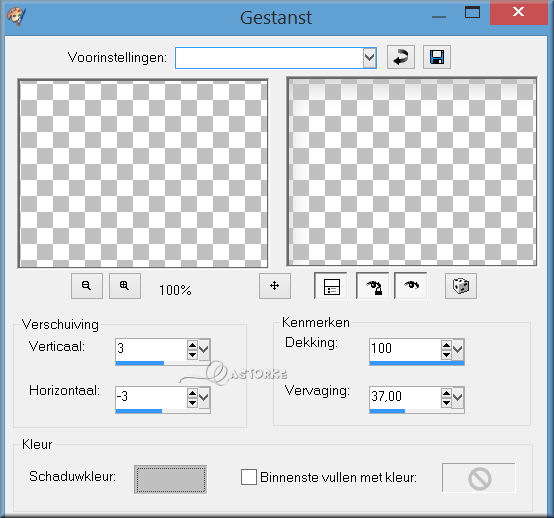Click the reset to default arrow icon
Viewport: 554px width, 518px height.
coord(401,57)
